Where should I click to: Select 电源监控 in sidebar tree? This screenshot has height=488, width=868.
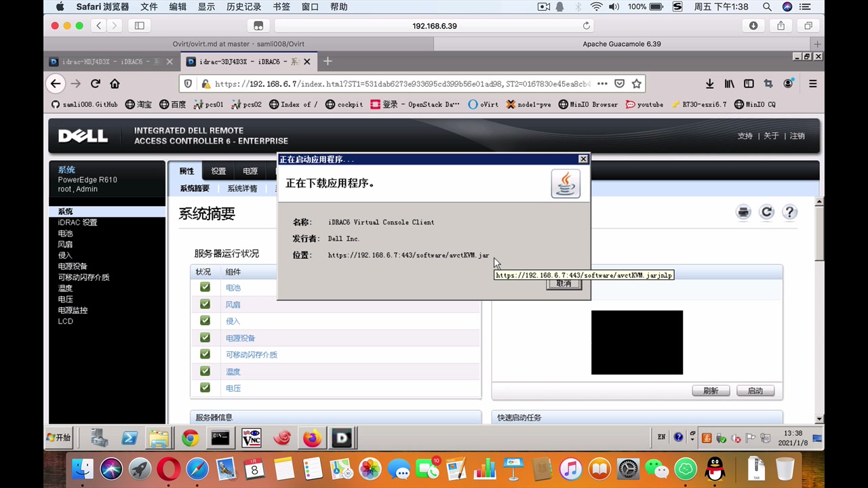(73, 310)
